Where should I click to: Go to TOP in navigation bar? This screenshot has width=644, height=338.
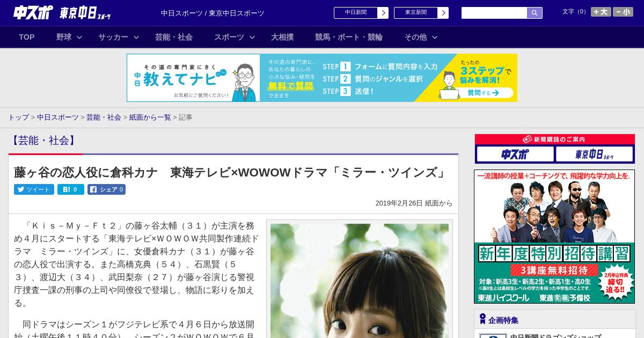coord(27,37)
